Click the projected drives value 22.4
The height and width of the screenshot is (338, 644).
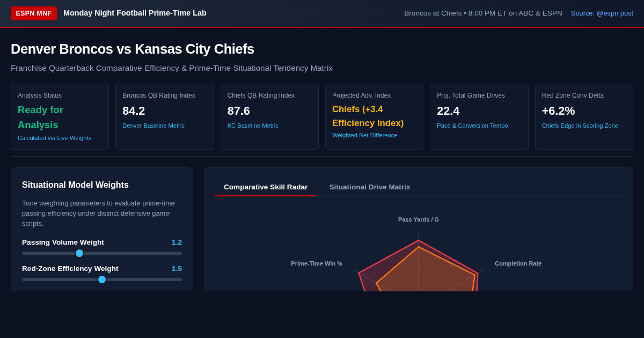[448, 111]
